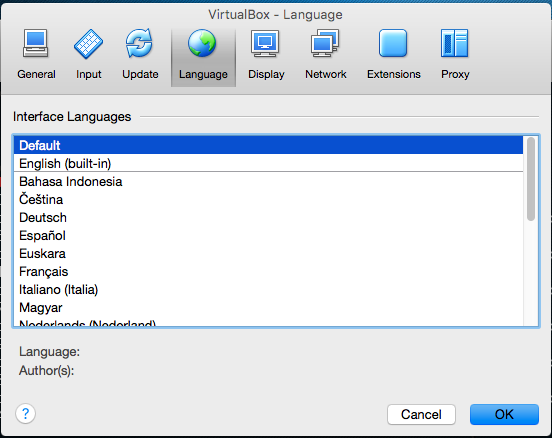552x438 pixels.
Task: Select Français in the language list
Action: [x=268, y=271]
